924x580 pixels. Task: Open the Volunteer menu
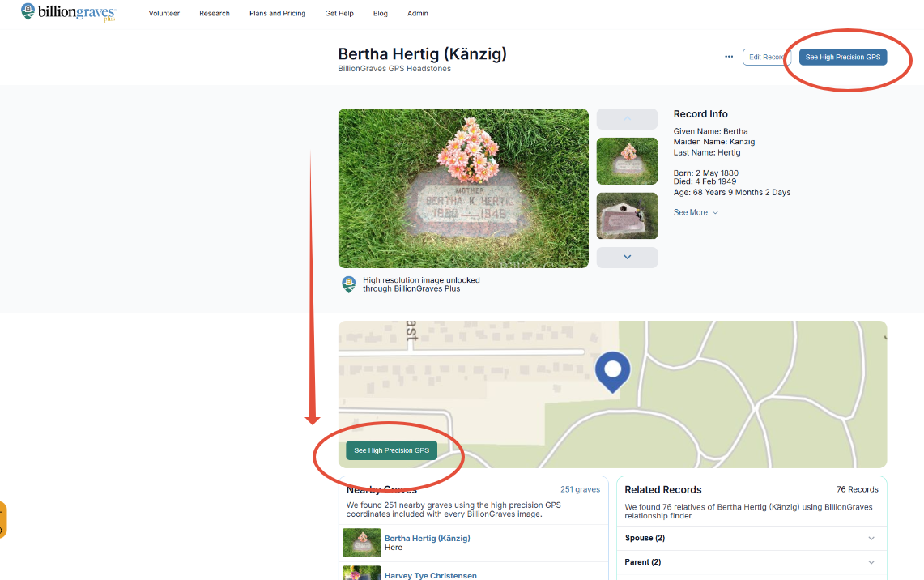(x=164, y=13)
